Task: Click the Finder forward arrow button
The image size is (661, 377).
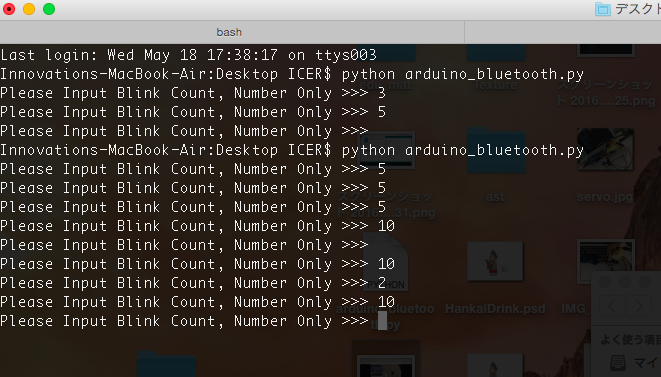Action: pyautogui.click(x=639, y=306)
